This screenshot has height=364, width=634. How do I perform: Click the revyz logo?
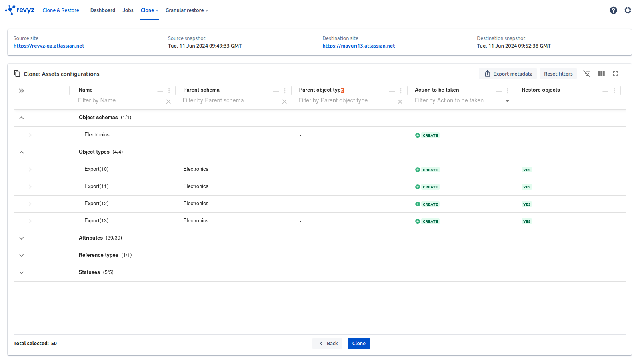coord(20,10)
